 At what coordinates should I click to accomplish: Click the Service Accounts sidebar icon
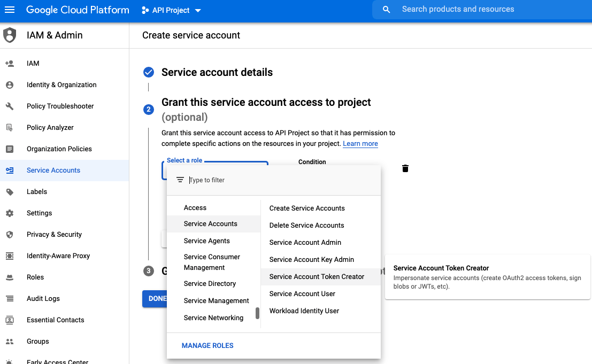[x=10, y=171]
